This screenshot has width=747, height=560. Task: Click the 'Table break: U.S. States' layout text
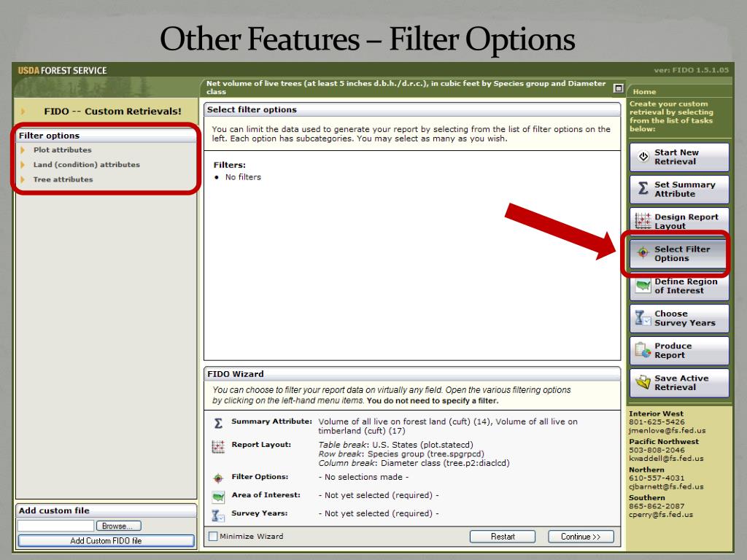pos(395,445)
